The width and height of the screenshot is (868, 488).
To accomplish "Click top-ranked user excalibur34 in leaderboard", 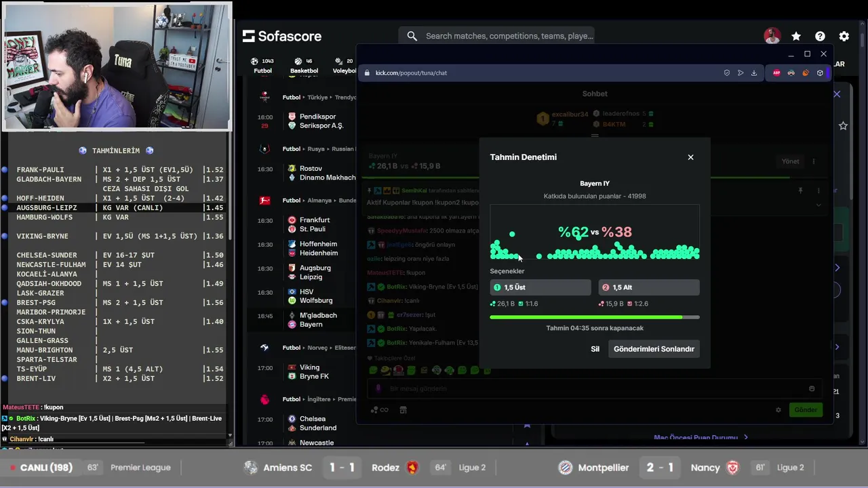I will point(570,115).
